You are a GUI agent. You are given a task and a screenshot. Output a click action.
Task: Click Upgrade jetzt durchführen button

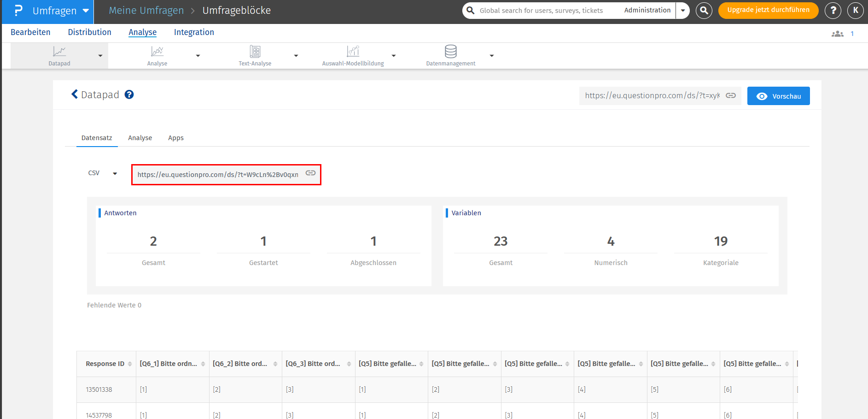[768, 10]
